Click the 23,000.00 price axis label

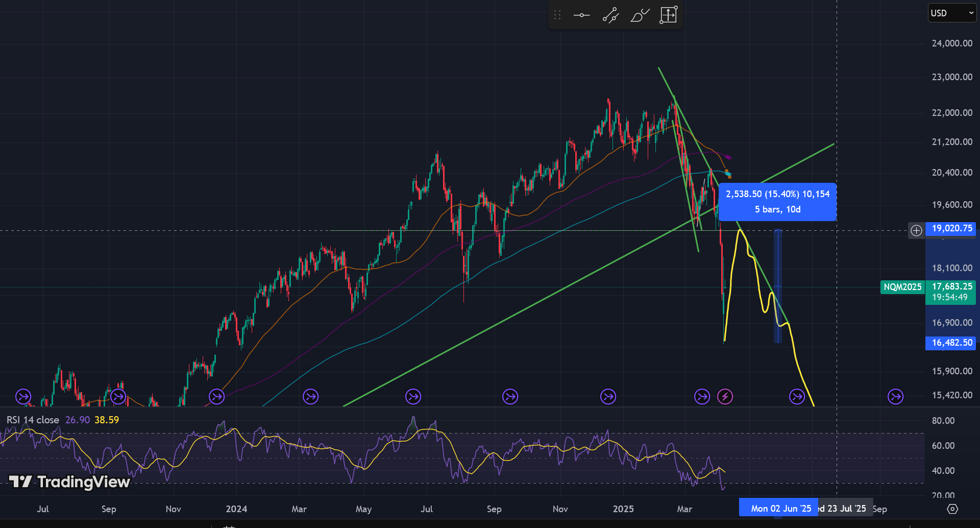952,77
